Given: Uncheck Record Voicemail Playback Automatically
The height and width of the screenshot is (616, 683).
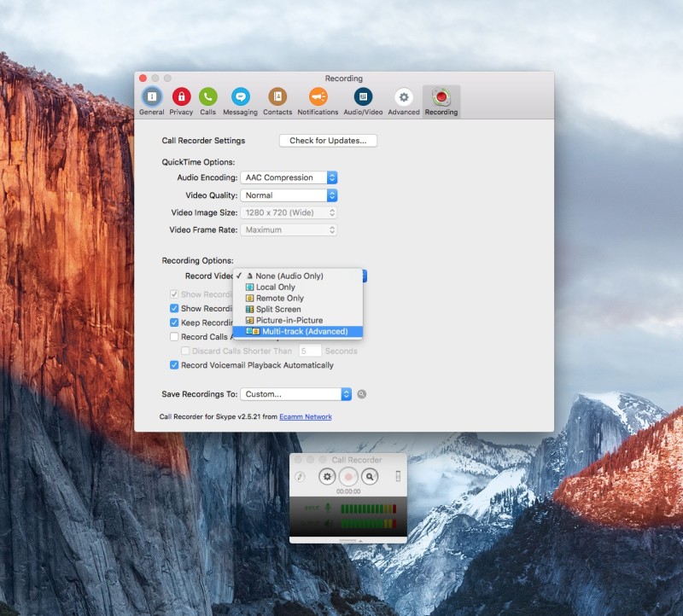Looking at the screenshot, I should click(174, 365).
